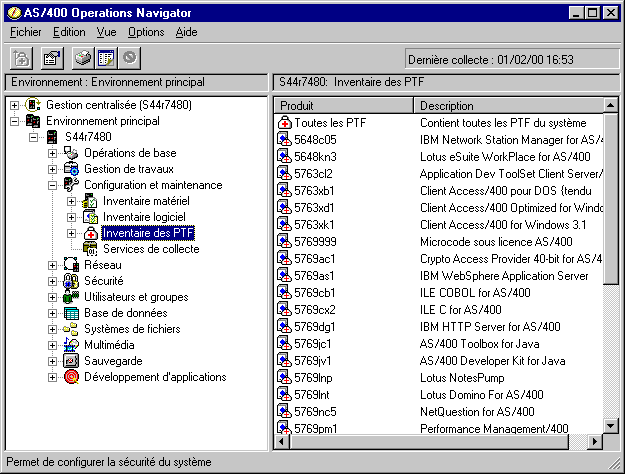Click the horizontal scrollbar left arrow
The image size is (625, 474).
click(x=282, y=442)
